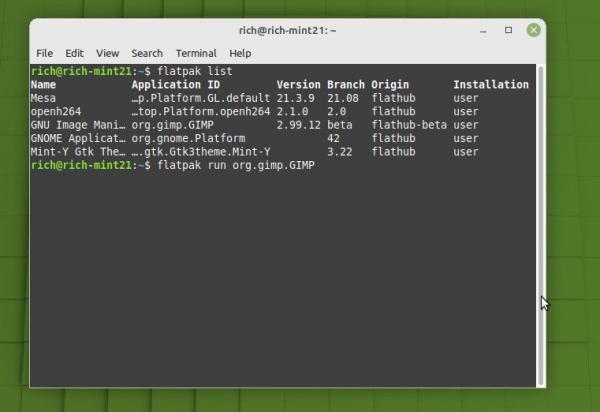Minimize the terminal window
Image resolution: width=600 pixels, height=412 pixels.
(x=483, y=30)
